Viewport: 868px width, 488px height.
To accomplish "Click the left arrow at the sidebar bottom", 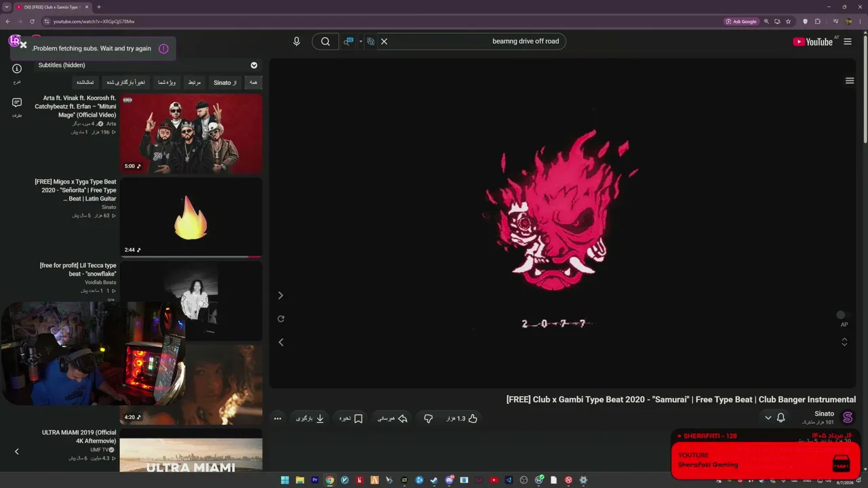I will click(17, 451).
